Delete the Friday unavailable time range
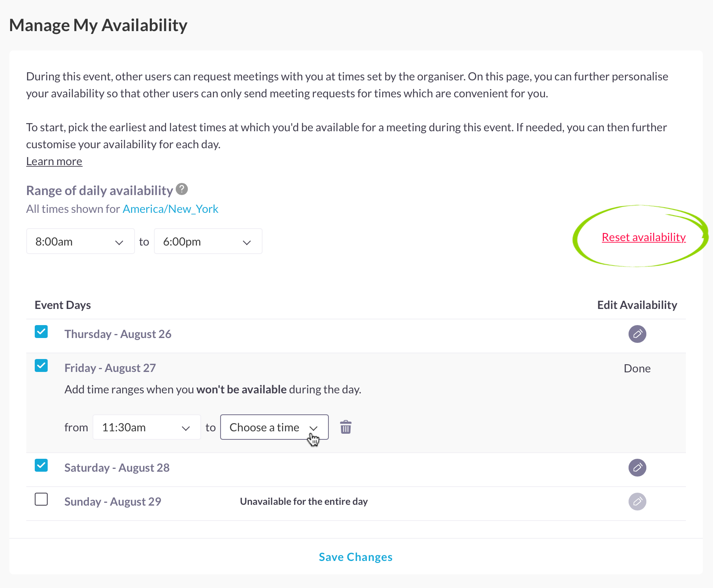 345,427
